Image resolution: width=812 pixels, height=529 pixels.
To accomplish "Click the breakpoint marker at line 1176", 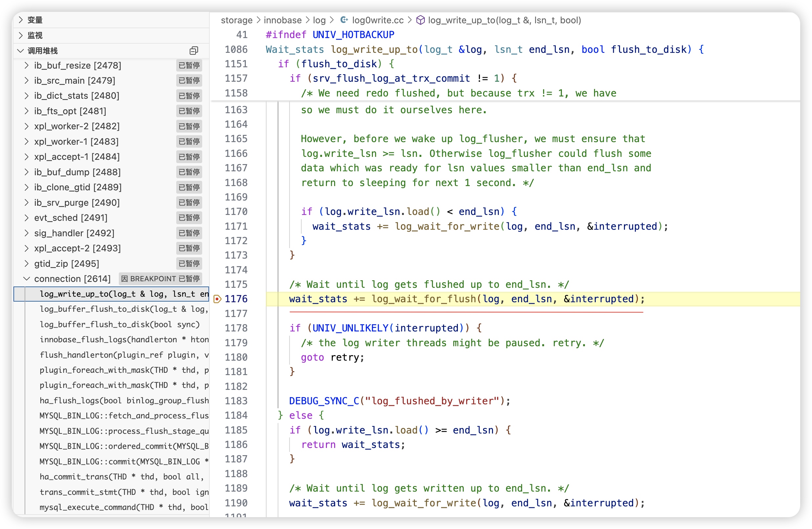I will 217,299.
